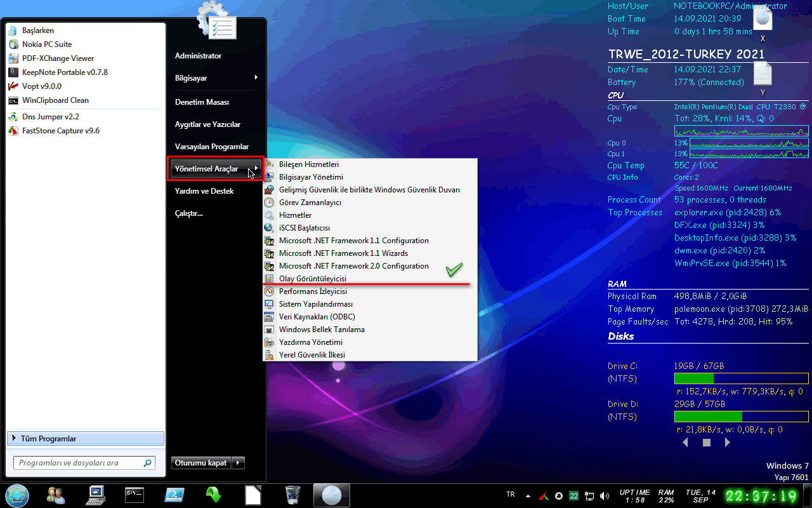Open shutdown options arrow next to Oturumu kapat

tap(239, 463)
